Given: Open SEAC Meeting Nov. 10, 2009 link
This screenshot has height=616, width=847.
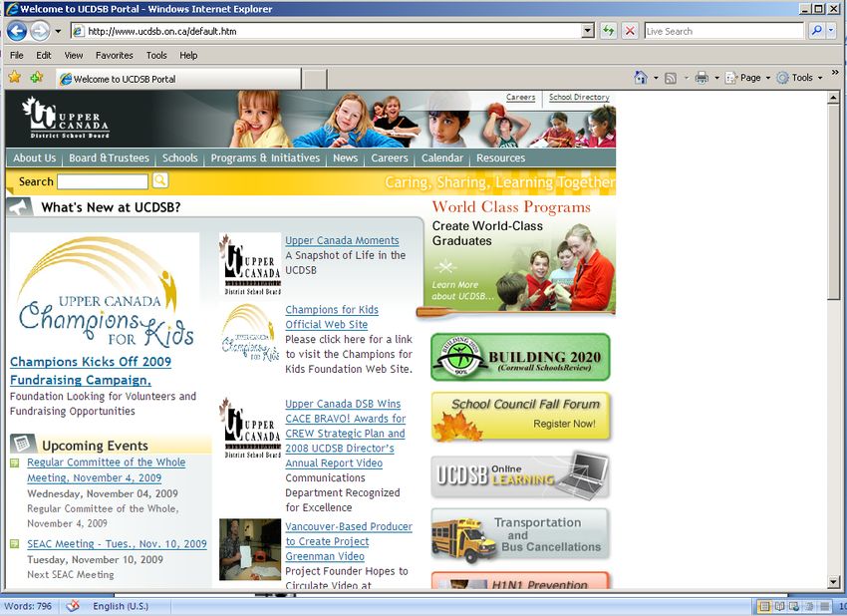Looking at the screenshot, I should pyautogui.click(x=117, y=544).
